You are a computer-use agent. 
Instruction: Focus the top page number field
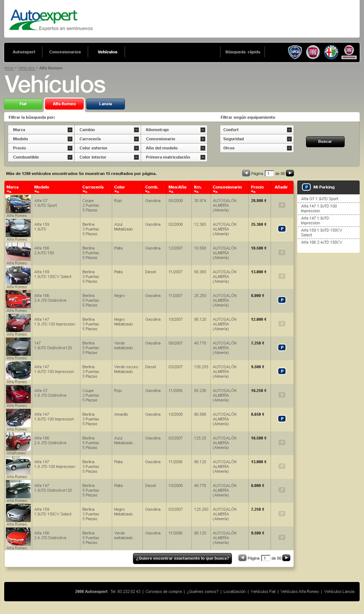269,173
